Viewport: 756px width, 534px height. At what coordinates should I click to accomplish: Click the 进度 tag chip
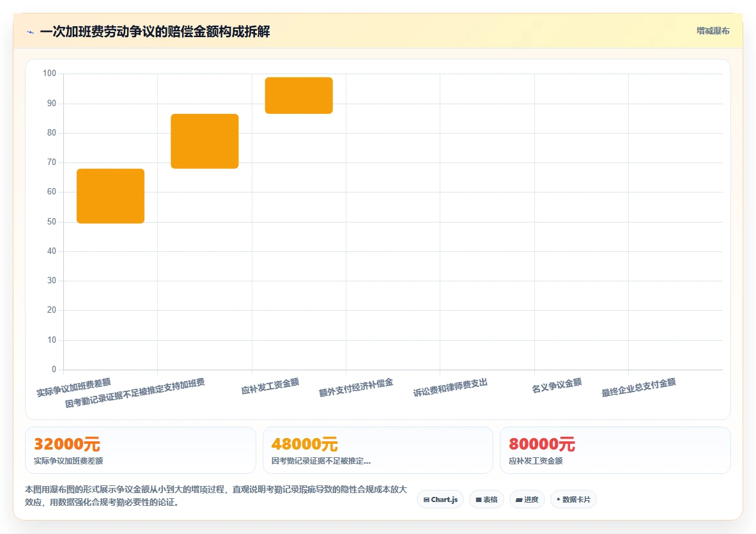pyautogui.click(x=527, y=499)
